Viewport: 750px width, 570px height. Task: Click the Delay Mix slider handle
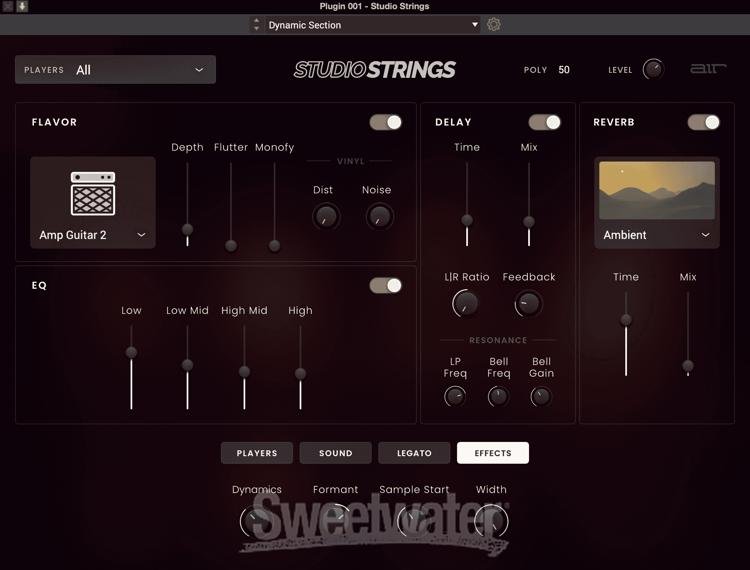point(529,221)
